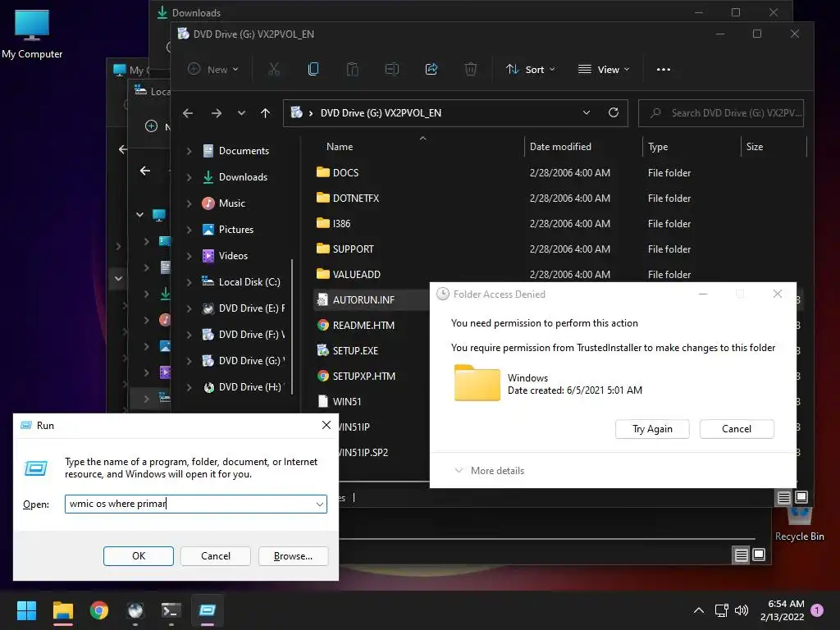
Task: Select Pictures in the navigation pane
Action: coord(228,230)
